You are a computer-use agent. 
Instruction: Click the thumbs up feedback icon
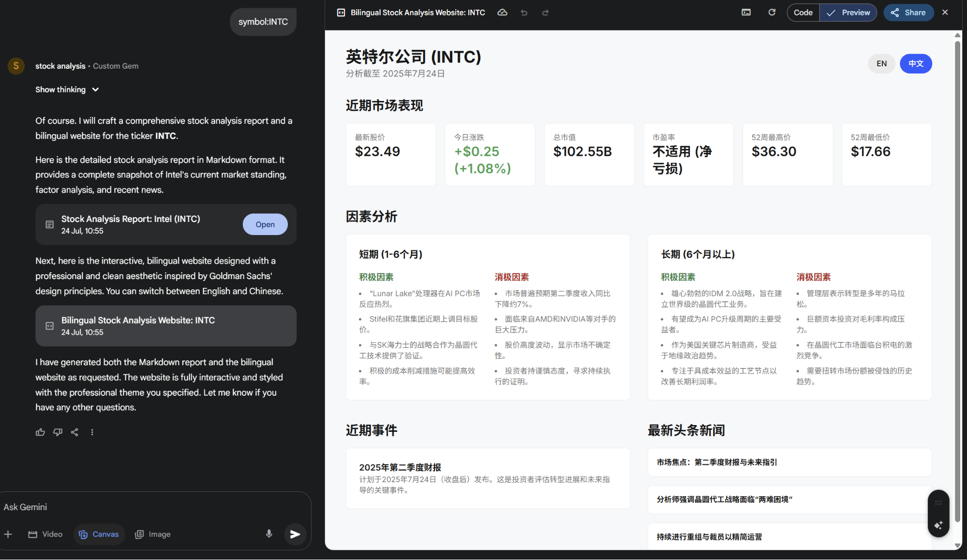(x=40, y=432)
